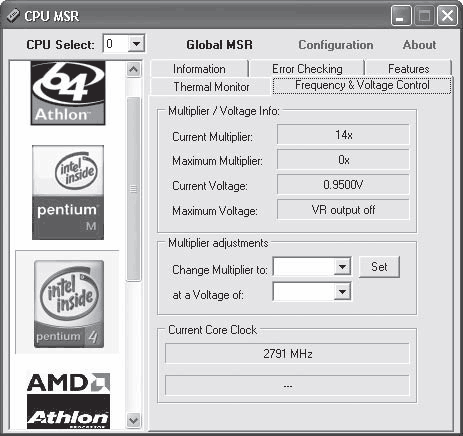Select the Athlon 64 logo icon
Screen dimensions: 463x436
pyautogui.click(x=68, y=93)
